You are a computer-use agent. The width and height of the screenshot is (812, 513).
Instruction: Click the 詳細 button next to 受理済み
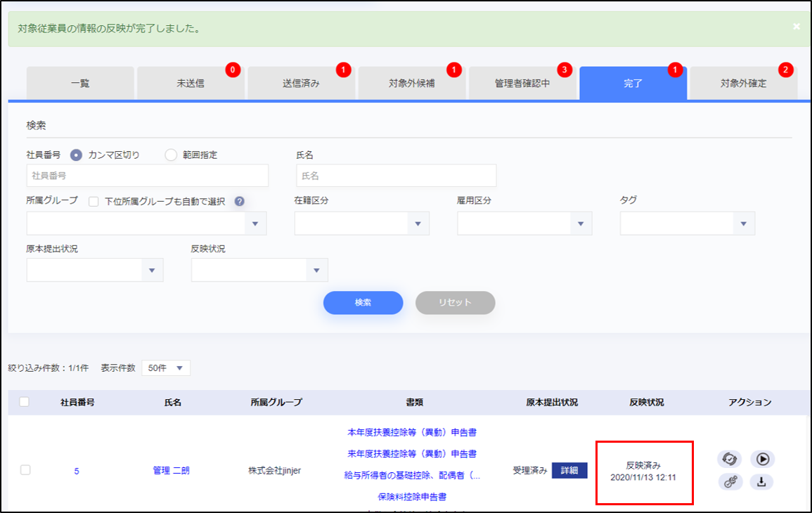[x=569, y=471]
